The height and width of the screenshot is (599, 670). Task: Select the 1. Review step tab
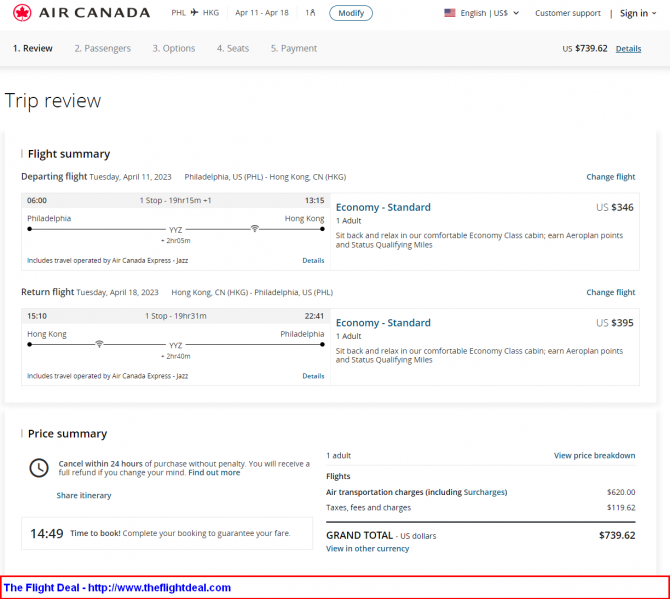32,48
